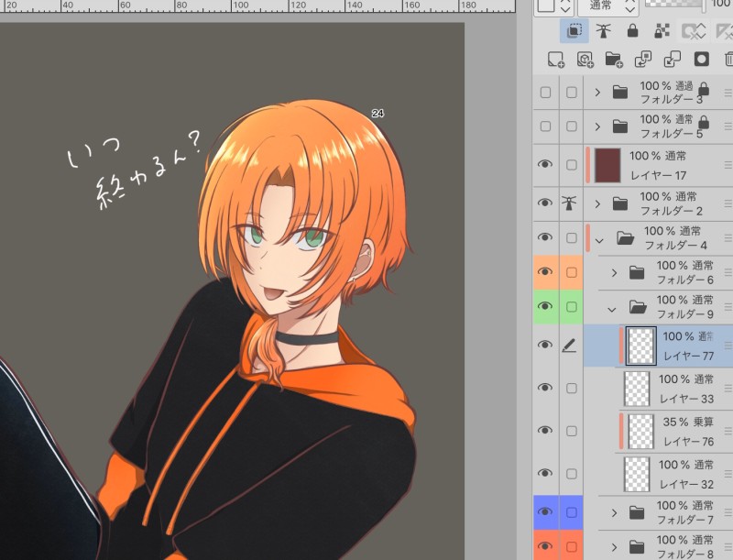Expand フォルダー 3 chevron

[x=597, y=93]
